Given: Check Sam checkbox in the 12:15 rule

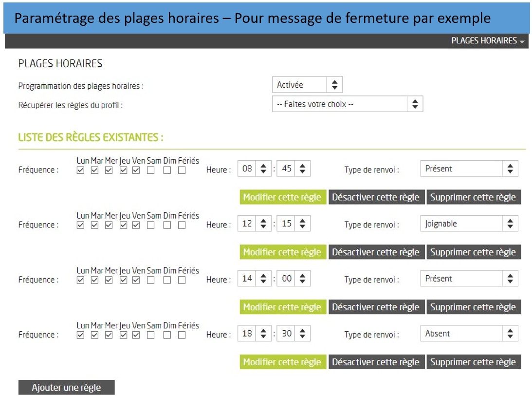Looking at the screenshot, I should coord(151,226).
